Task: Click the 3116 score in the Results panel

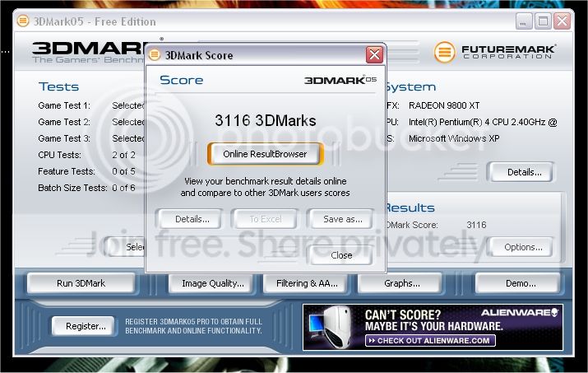Action: (x=476, y=225)
